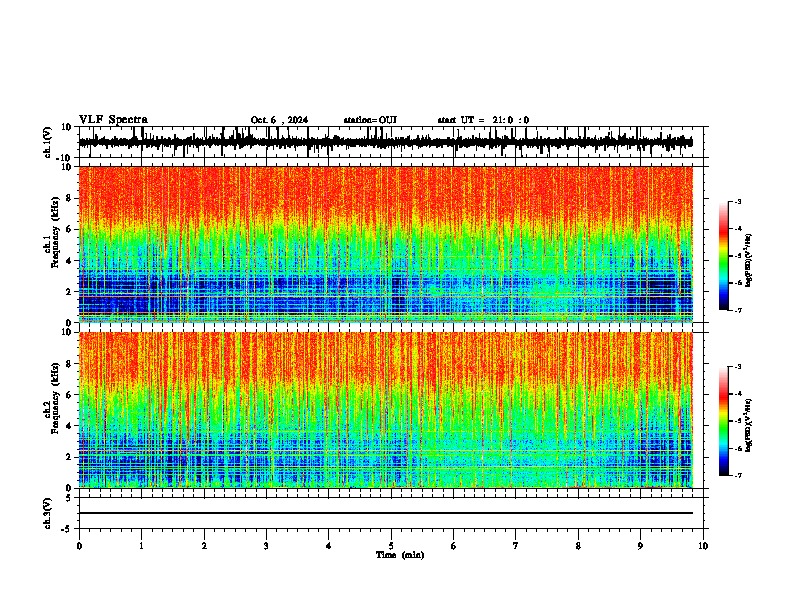
Task: Click tick label "9" on the Time axis
Action: pos(640,546)
